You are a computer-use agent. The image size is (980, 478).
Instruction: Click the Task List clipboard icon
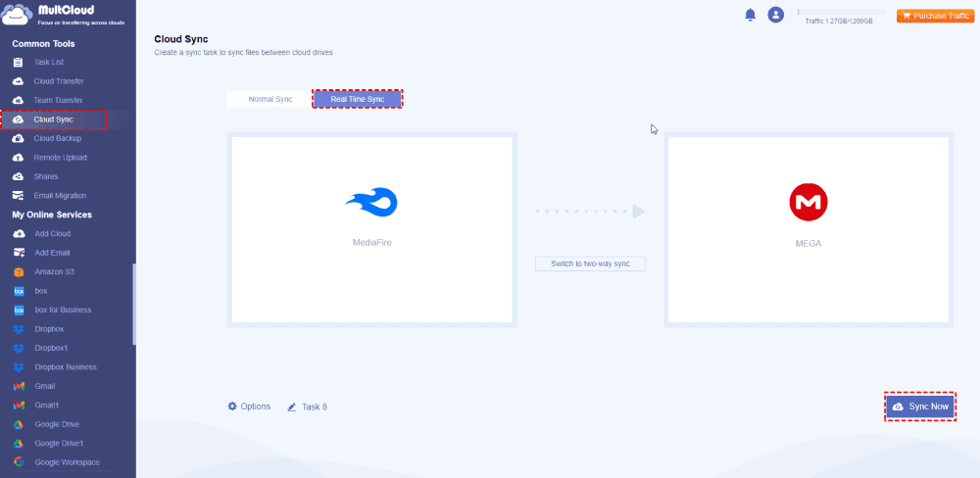coord(18,63)
